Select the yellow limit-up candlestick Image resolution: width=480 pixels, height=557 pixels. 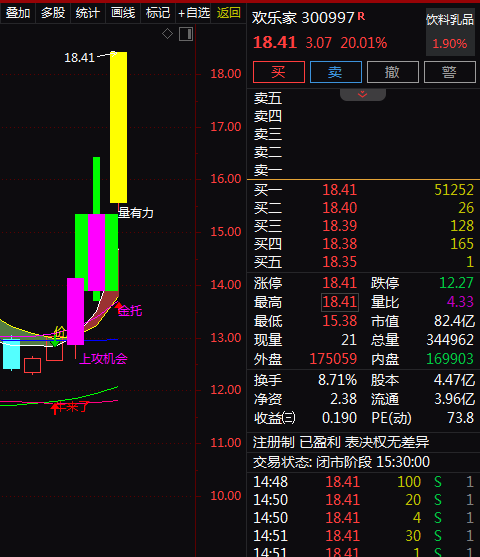pos(118,127)
